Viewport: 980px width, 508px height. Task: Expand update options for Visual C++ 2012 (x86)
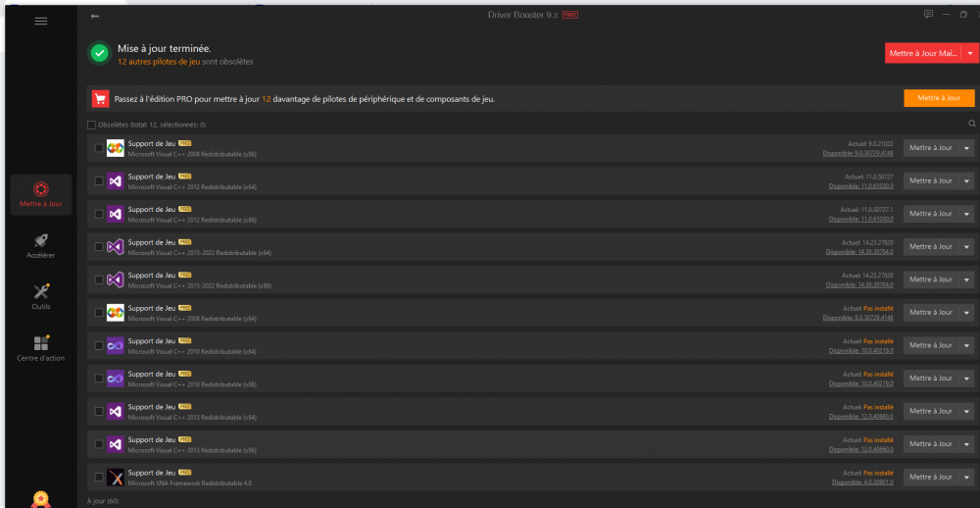(966, 214)
